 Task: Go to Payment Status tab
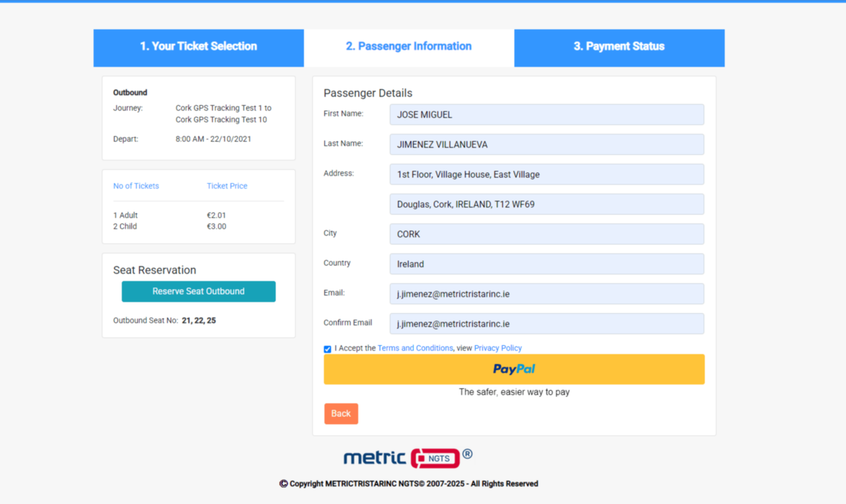(619, 46)
